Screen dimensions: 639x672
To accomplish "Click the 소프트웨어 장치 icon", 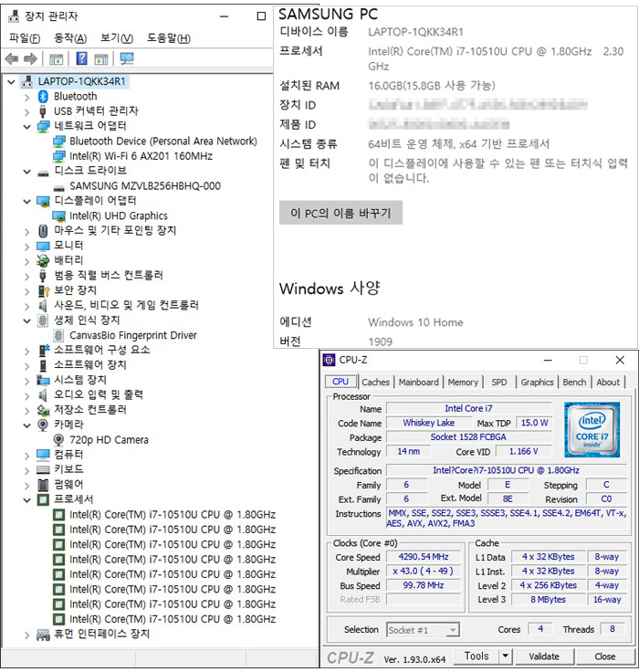I will point(43,365).
